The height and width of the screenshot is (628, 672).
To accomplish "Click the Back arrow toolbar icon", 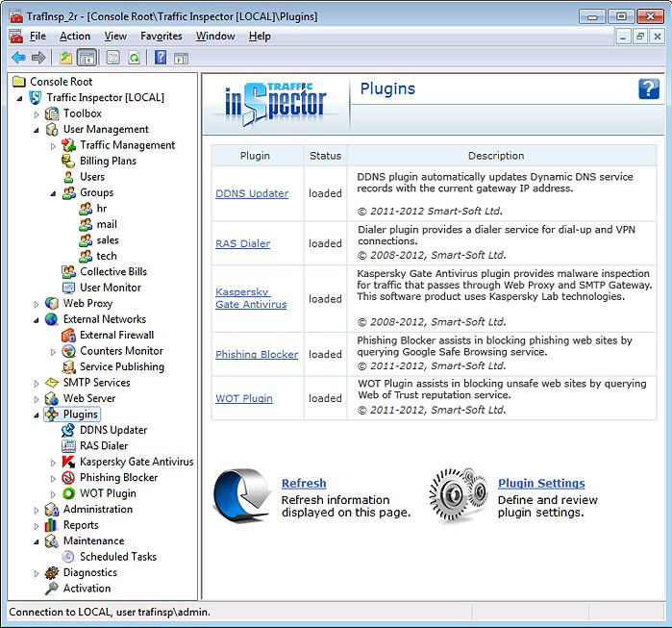I will (x=18, y=57).
